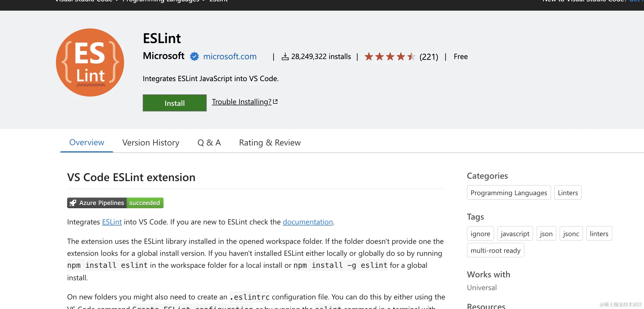644x309 pixels.
Task: Select the Overview tab
Action: pos(87,143)
